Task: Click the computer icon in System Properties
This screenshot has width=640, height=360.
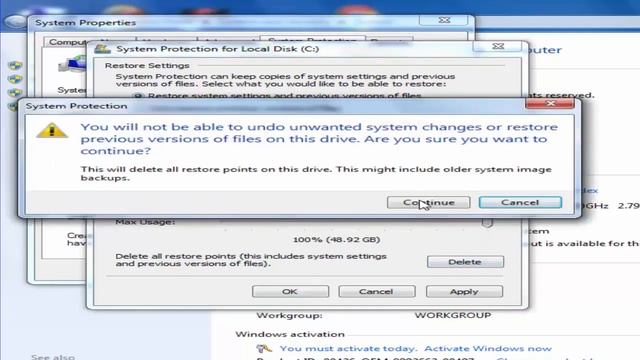Action: tap(72, 64)
